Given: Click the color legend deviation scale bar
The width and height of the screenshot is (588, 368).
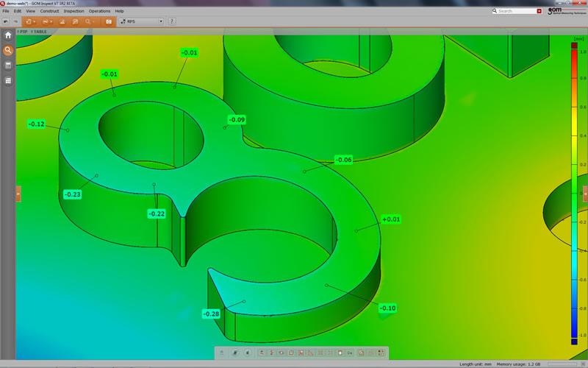Looking at the screenshot, I should [573, 193].
